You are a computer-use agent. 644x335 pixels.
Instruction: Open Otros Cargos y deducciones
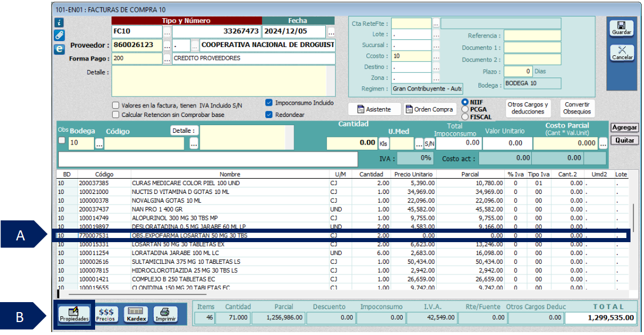[527, 108]
